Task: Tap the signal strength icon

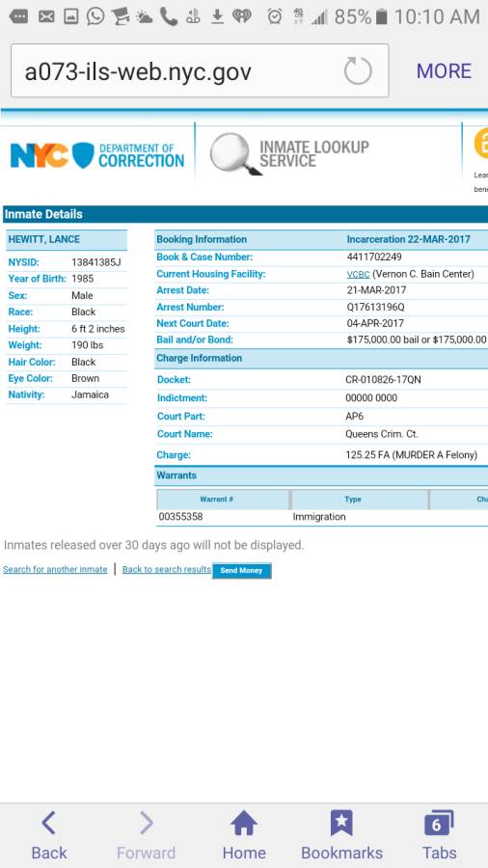Action: coord(319,17)
